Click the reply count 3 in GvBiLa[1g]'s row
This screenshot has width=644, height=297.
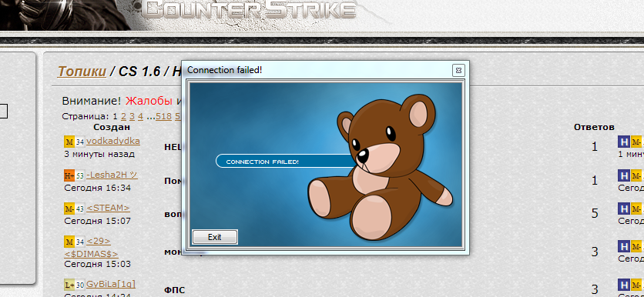pyautogui.click(x=594, y=289)
